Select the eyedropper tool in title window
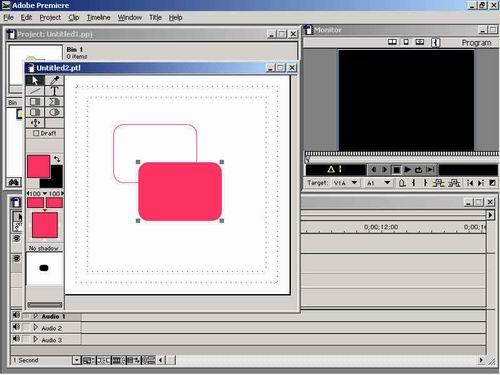Screen dimensions: 500x375 (54, 80)
